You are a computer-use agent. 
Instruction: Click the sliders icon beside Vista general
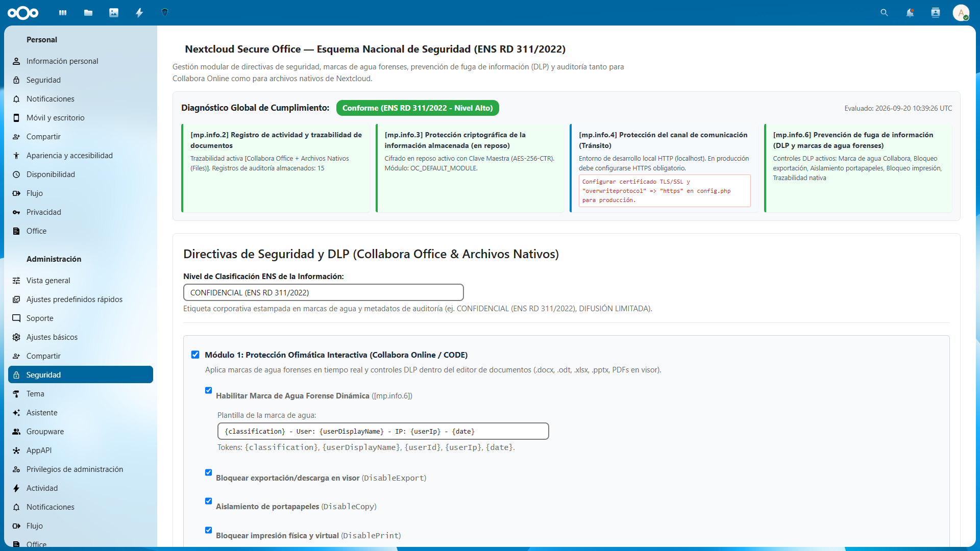pos(16,281)
